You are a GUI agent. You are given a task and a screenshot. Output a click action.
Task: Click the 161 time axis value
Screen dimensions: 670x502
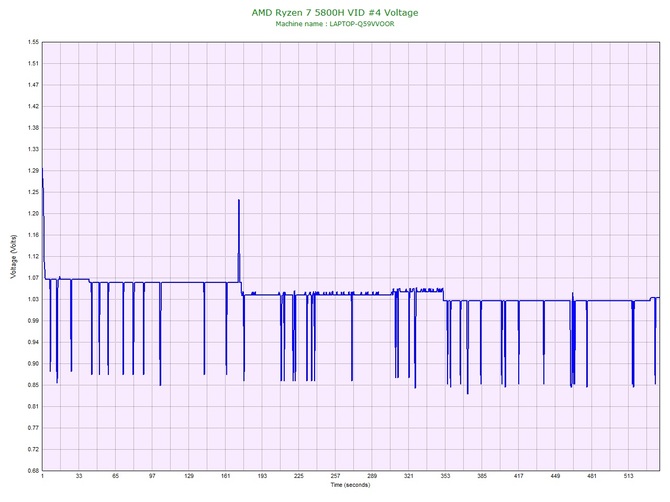[226, 476]
